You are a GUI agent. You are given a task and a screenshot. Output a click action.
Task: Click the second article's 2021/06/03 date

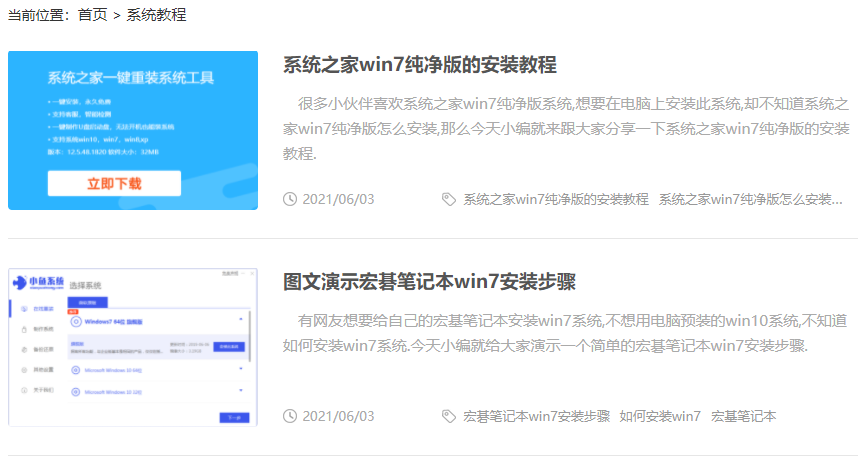tap(338, 416)
